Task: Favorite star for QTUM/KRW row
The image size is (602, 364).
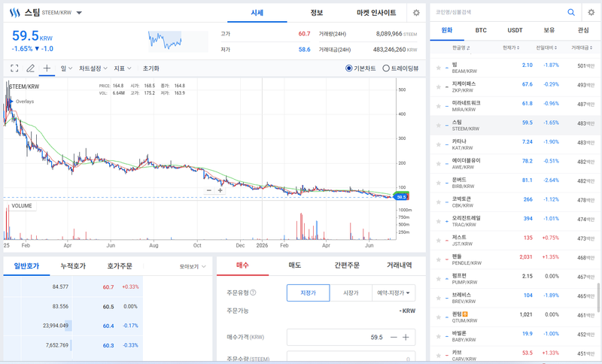Action: pyautogui.click(x=439, y=317)
